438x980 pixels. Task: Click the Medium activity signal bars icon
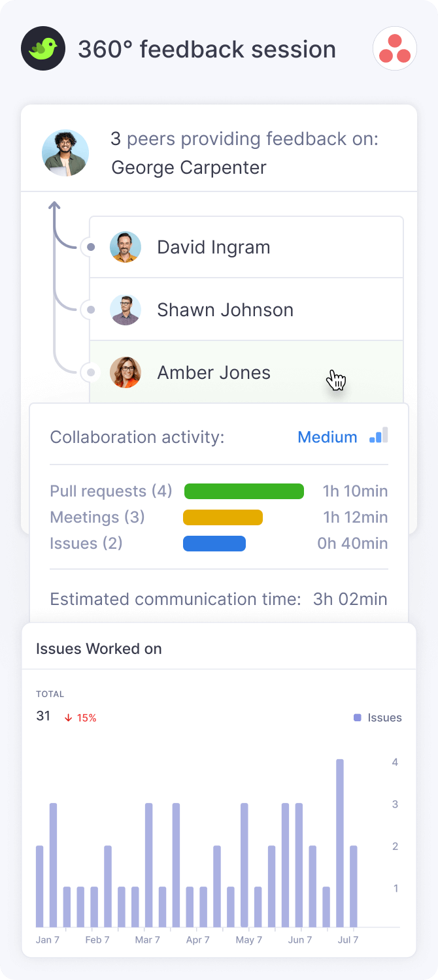point(379,436)
